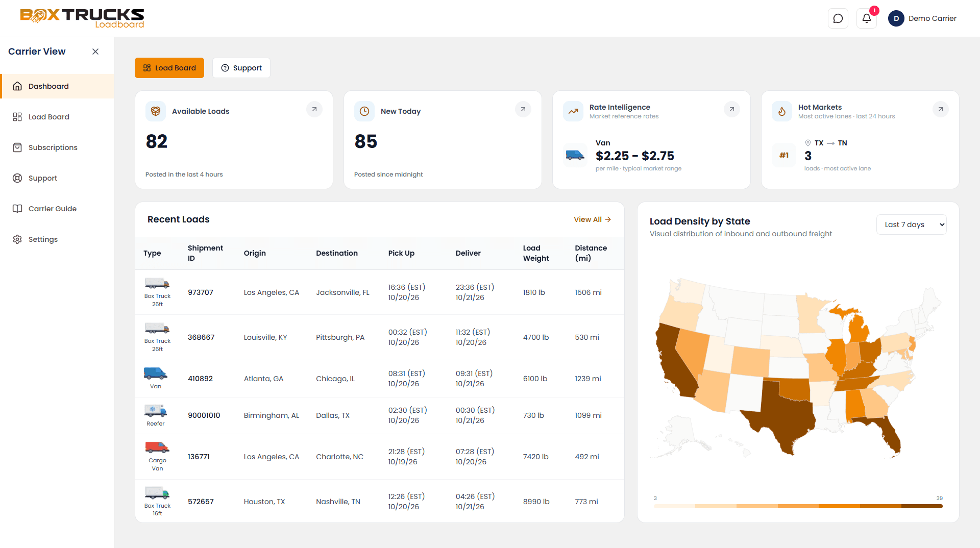Click the orange Load Board button
Image resolution: width=980 pixels, height=548 pixels.
(x=169, y=68)
